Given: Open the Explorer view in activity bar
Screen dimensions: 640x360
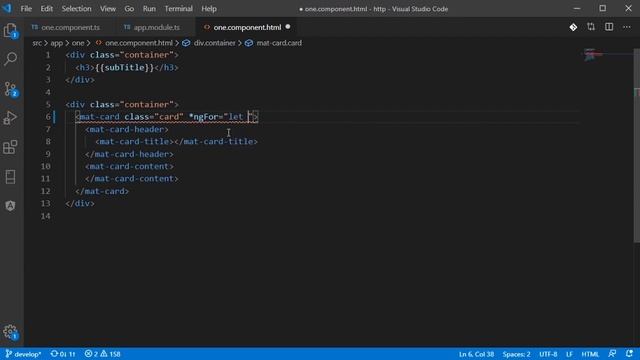Looking at the screenshot, I should pyautogui.click(x=10, y=31).
